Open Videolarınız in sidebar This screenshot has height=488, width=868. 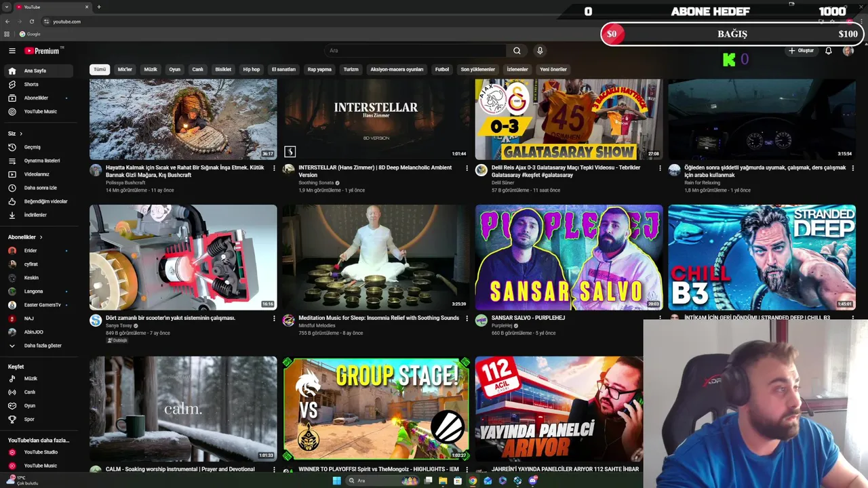pyautogui.click(x=38, y=174)
